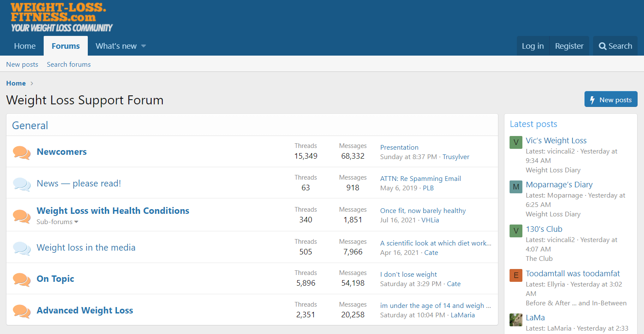Click LaMaria's photo avatar in Latest posts

click(x=516, y=320)
